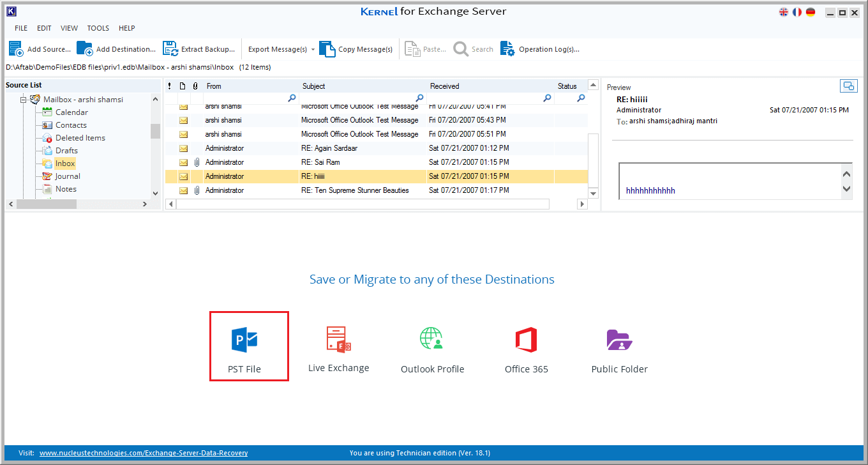
Task: Select the Deleted Items folder
Action: click(80, 138)
